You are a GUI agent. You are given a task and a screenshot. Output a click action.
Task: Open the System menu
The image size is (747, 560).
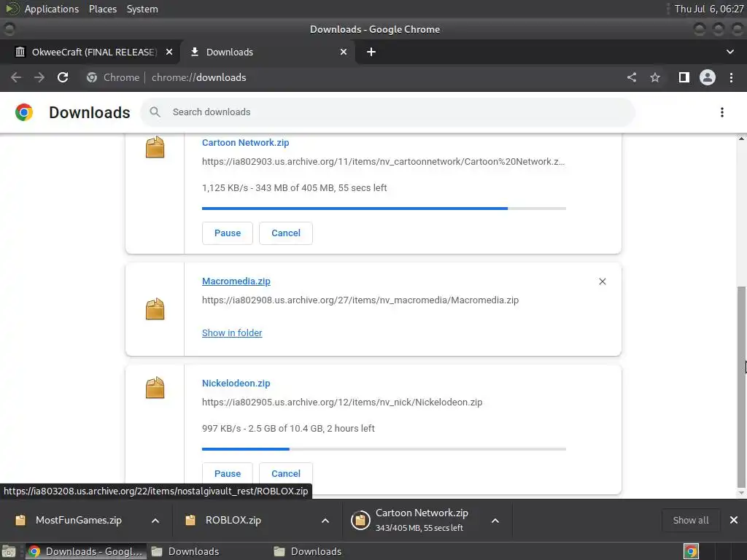(x=142, y=9)
